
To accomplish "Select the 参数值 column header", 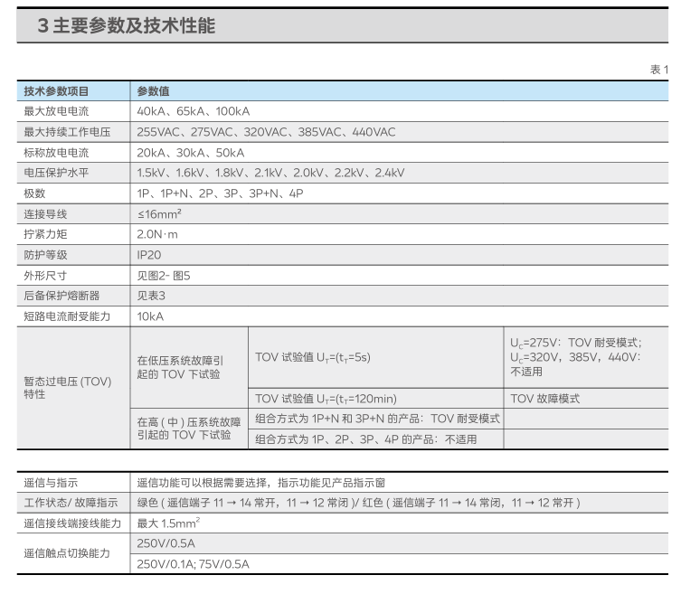I will pos(154,91).
